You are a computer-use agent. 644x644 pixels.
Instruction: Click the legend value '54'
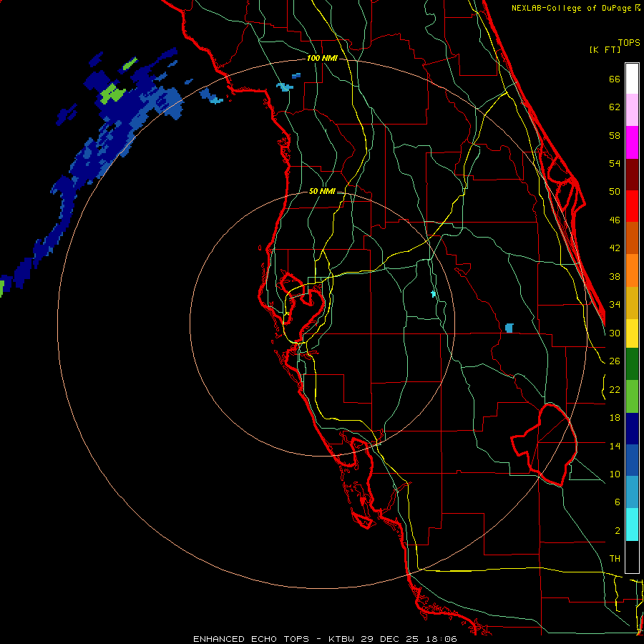[x=615, y=163]
